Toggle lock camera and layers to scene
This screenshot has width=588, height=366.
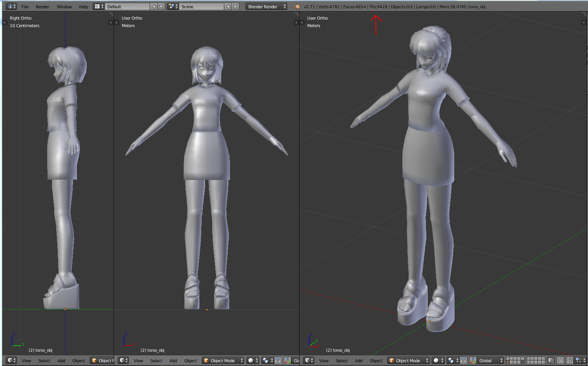coord(551,360)
